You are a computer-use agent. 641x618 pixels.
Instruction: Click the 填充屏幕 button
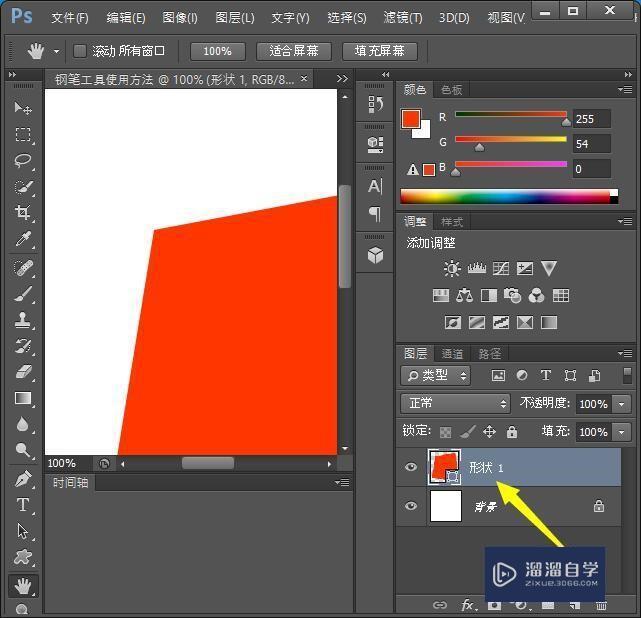pos(380,51)
